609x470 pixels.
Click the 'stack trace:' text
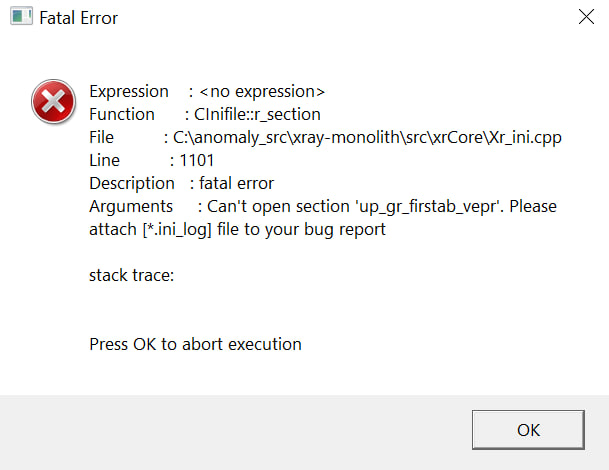point(131,275)
